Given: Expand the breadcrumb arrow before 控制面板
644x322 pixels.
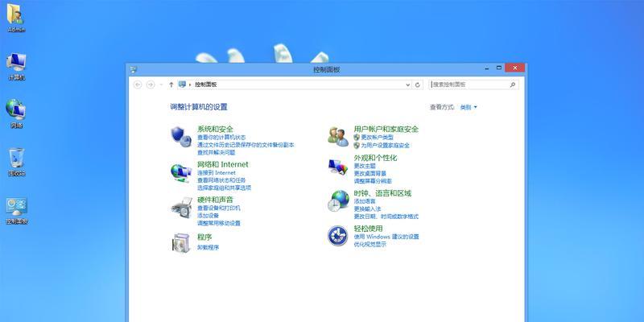Looking at the screenshot, I should pos(190,85).
